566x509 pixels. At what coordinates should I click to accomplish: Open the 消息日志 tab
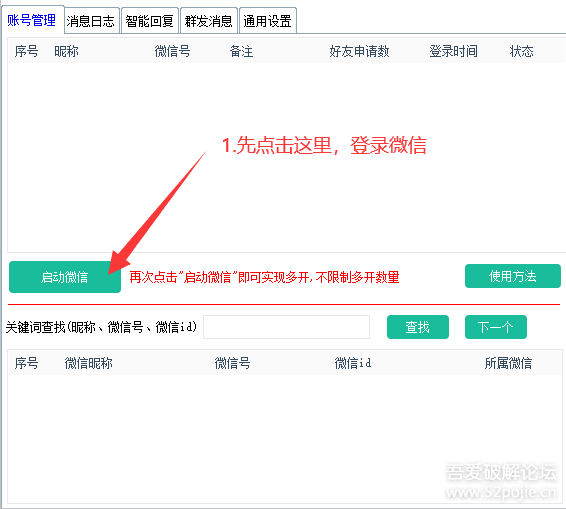[x=92, y=21]
